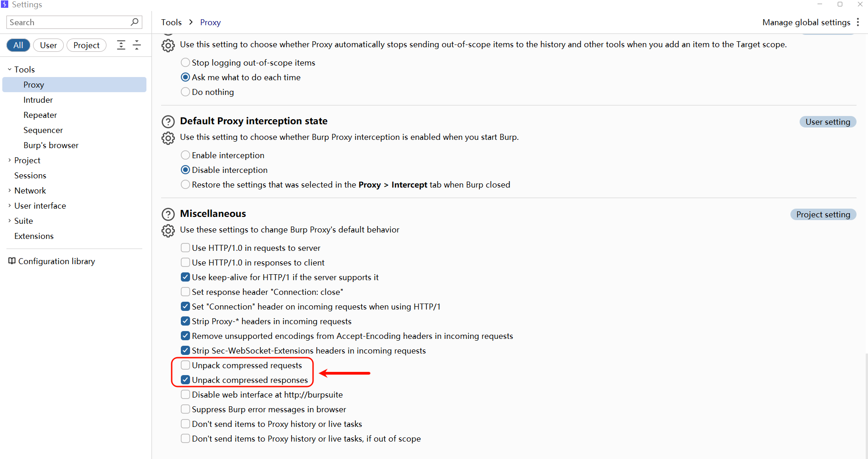Open Repeater settings
Screen dimensions: 868x459
tap(40, 115)
